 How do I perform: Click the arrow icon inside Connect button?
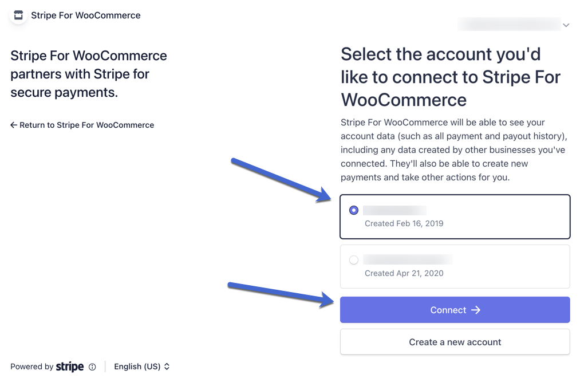coord(476,310)
